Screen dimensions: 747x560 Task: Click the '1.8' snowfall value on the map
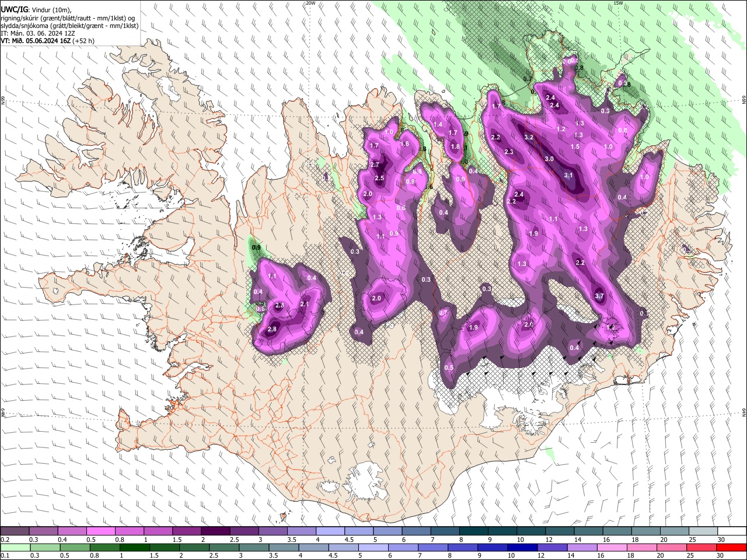pos(455,146)
